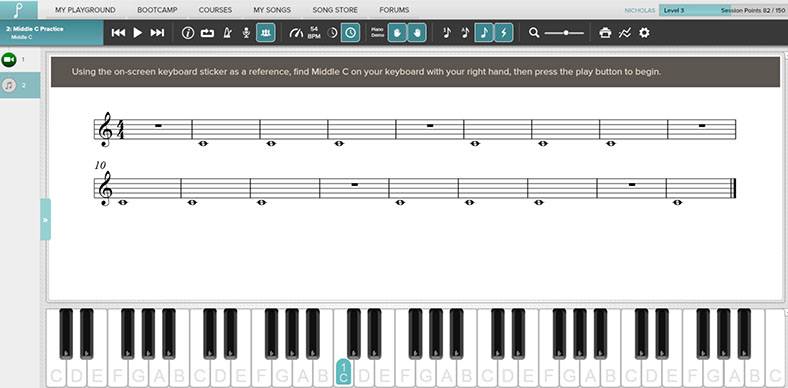Click the zoom slider handle
788x388 pixels.
(566, 33)
